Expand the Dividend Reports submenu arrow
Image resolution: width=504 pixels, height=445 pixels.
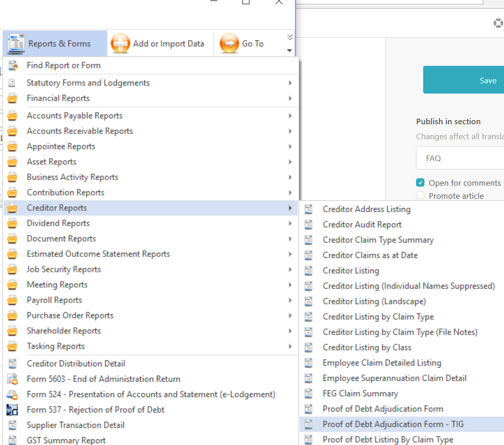(290, 223)
